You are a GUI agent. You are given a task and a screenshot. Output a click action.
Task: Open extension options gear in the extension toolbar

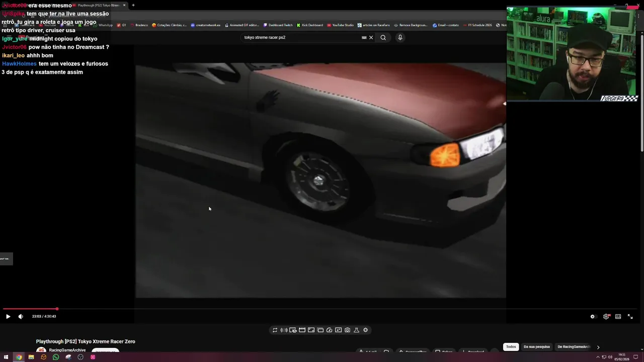point(365,330)
